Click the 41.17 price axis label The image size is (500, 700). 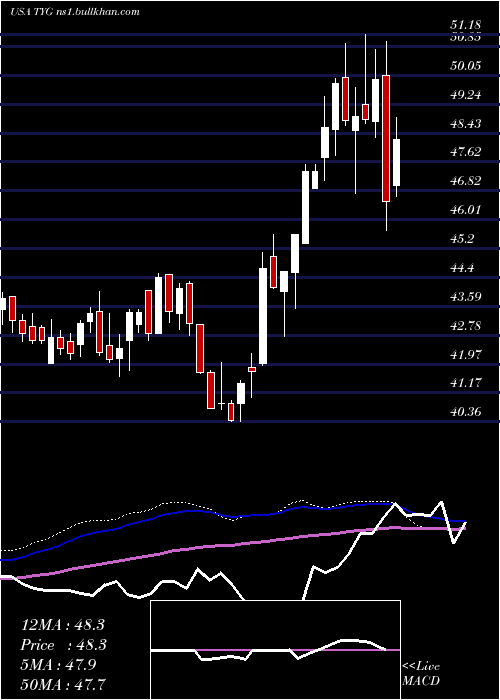click(465, 383)
